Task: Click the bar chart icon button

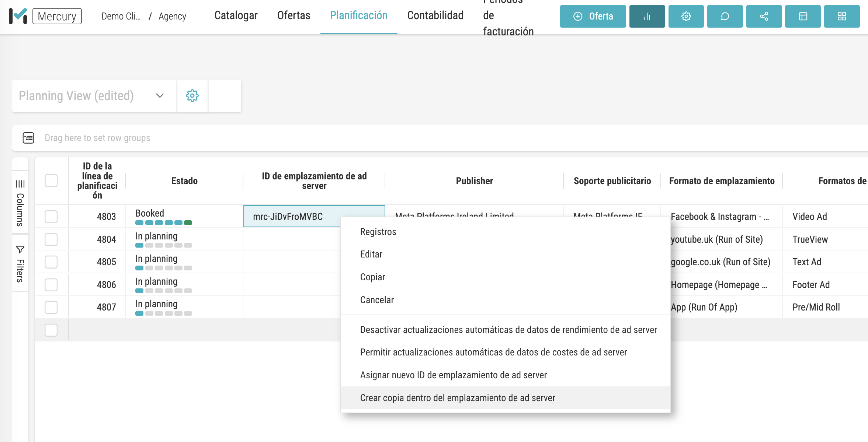Action: click(x=647, y=16)
